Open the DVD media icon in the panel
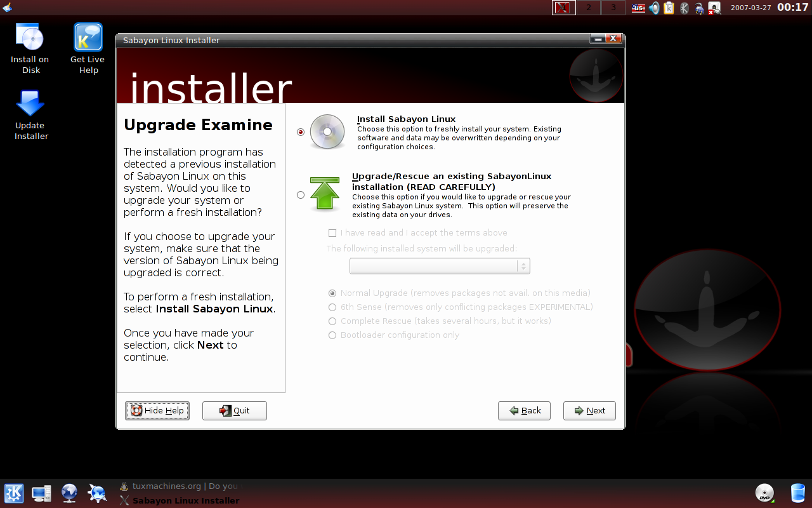Screen dimensions: 812x508 pyautogui.click(x=764, y=493)
